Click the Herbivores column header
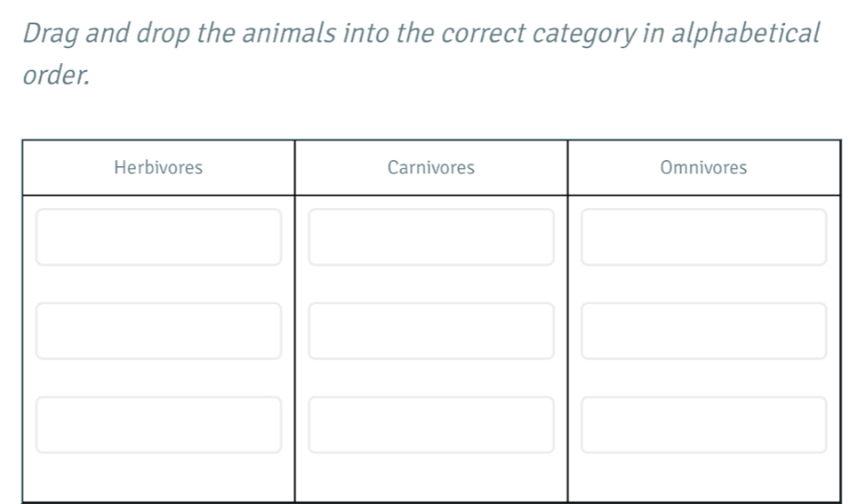858x504 pixels. pyautogui.click(x=159, y=167)
